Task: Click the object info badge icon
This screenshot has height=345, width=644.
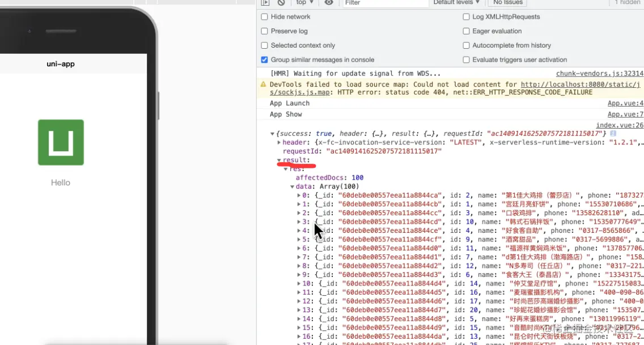Action: (613, 133)
